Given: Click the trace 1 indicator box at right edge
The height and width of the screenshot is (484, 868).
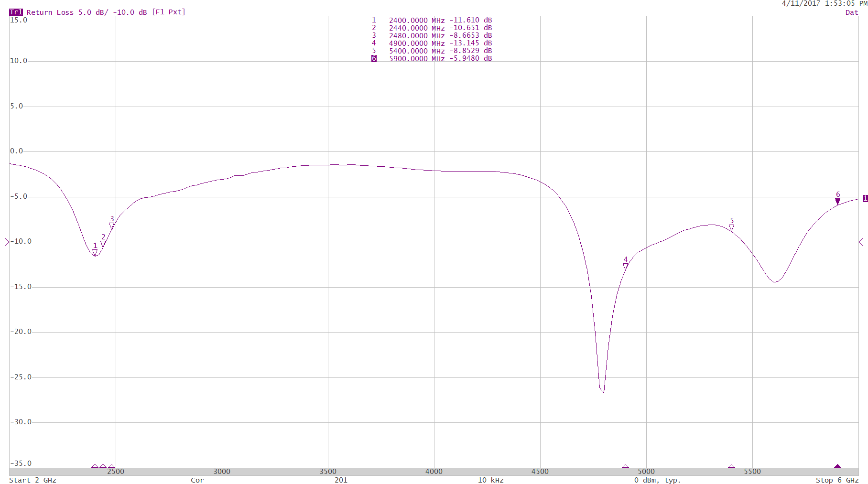Looking at the screenshot, I should (x=865, y=198).
